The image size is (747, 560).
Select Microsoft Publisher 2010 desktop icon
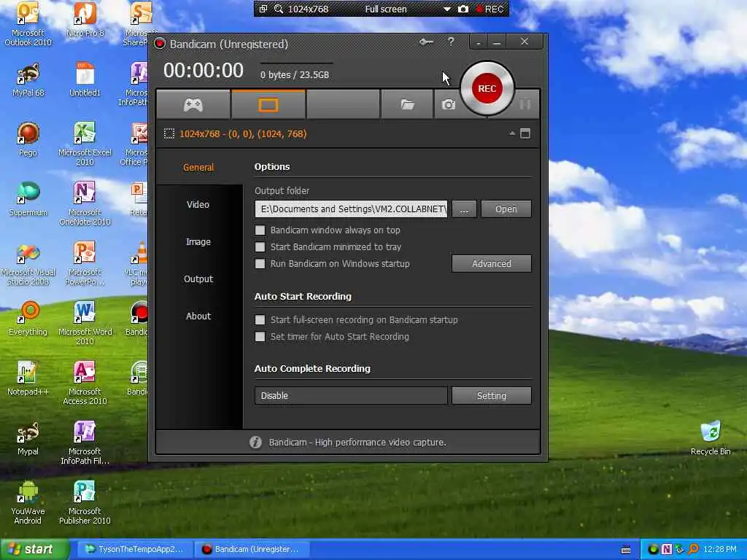85,502
